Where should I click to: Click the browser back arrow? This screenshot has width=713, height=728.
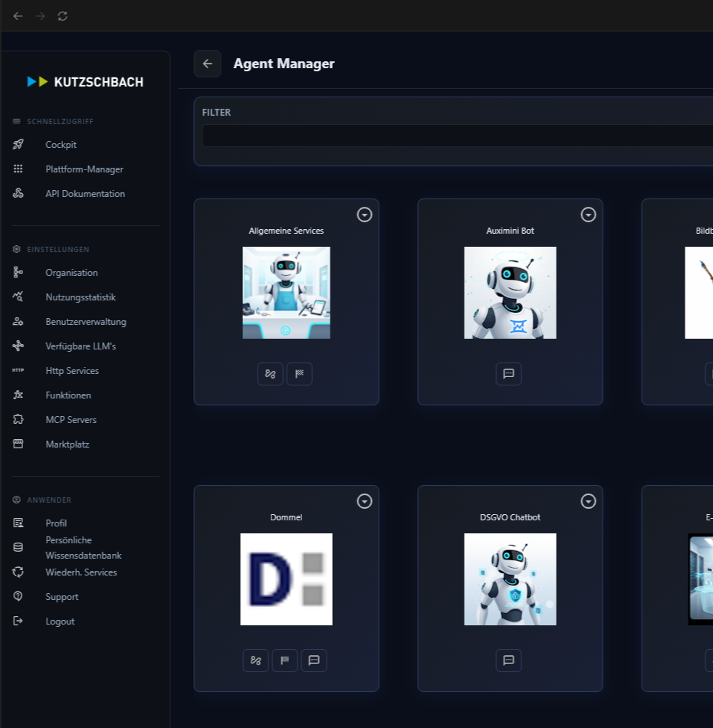18,16
